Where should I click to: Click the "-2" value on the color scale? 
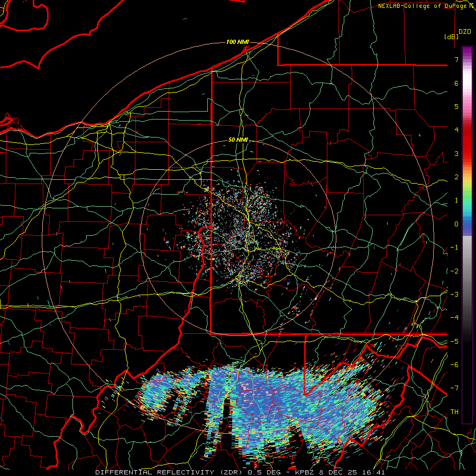pos(454,271)
